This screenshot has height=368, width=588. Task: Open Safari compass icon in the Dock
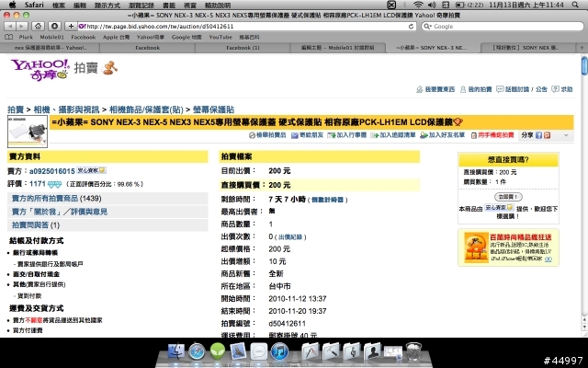(197, 351)
